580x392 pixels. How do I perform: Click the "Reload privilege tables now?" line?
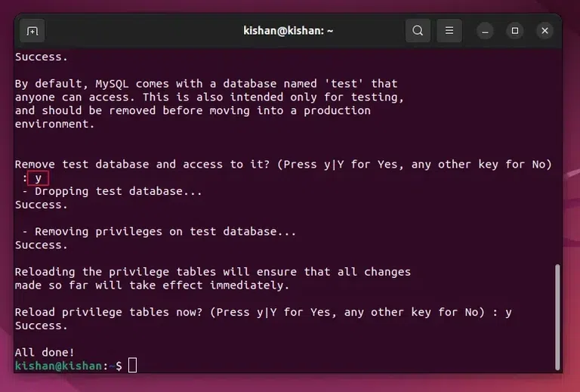[x=263, y=312]
